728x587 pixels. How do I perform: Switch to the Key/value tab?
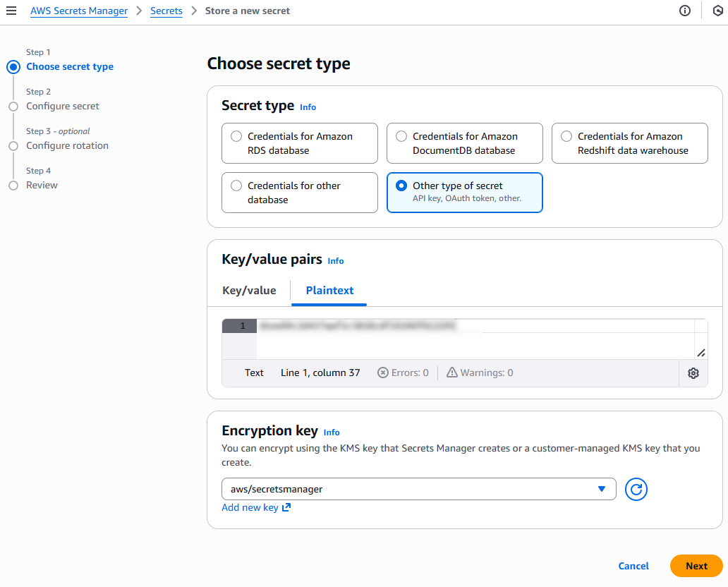pyautogui.click(x=249, y=290)
